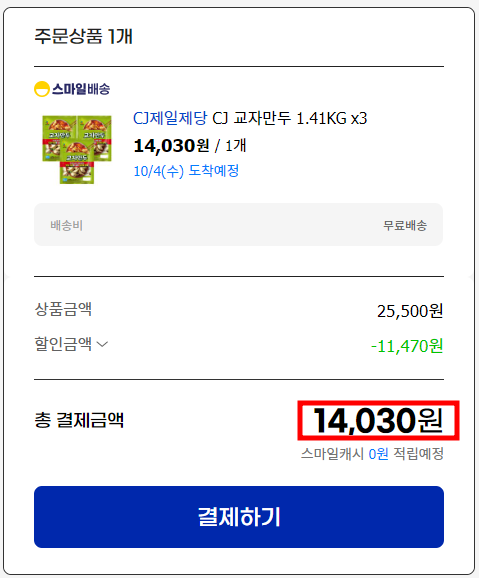Image resolution: width=479 pixels, height=578 pixels.
Task: Click the item price 14,030원 / 1개
Action: coord(190,146)
